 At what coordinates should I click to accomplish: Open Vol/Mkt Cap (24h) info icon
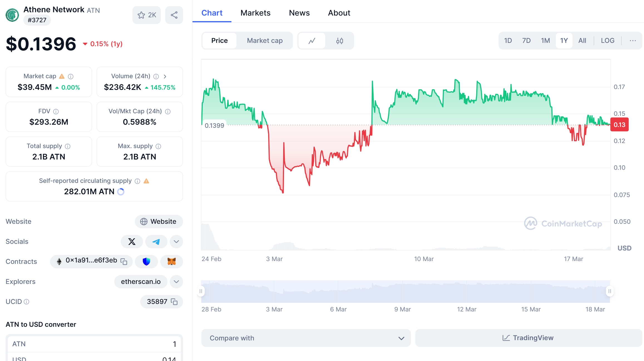tap(168, 111)
